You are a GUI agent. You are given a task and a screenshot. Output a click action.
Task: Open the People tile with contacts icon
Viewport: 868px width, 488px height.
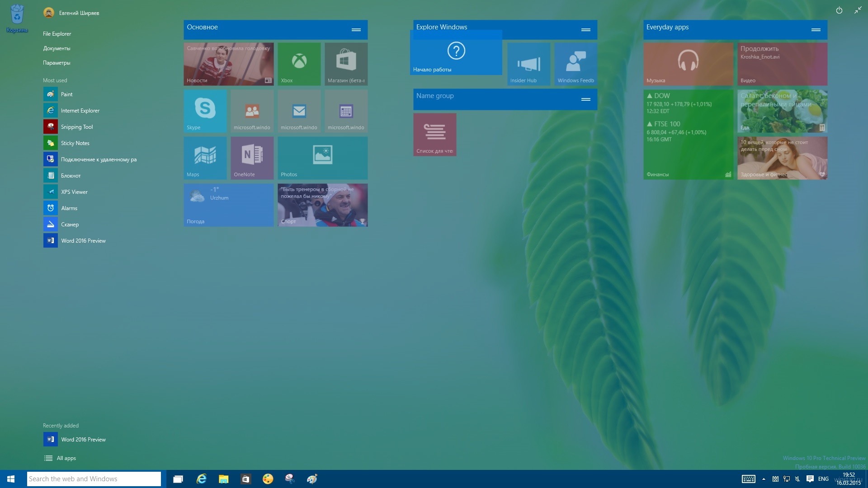pos(252,111)
